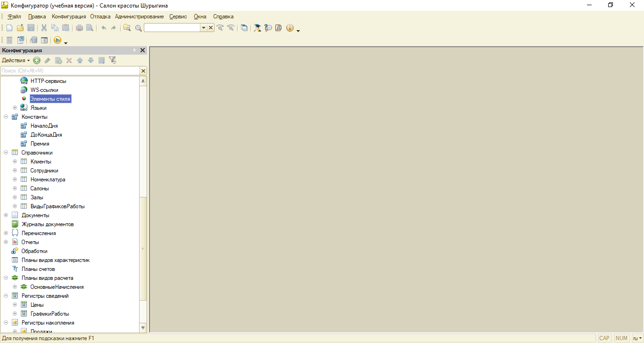Click the Edit pencil icon in Configuration panel
644x343 pixels.
47,60
